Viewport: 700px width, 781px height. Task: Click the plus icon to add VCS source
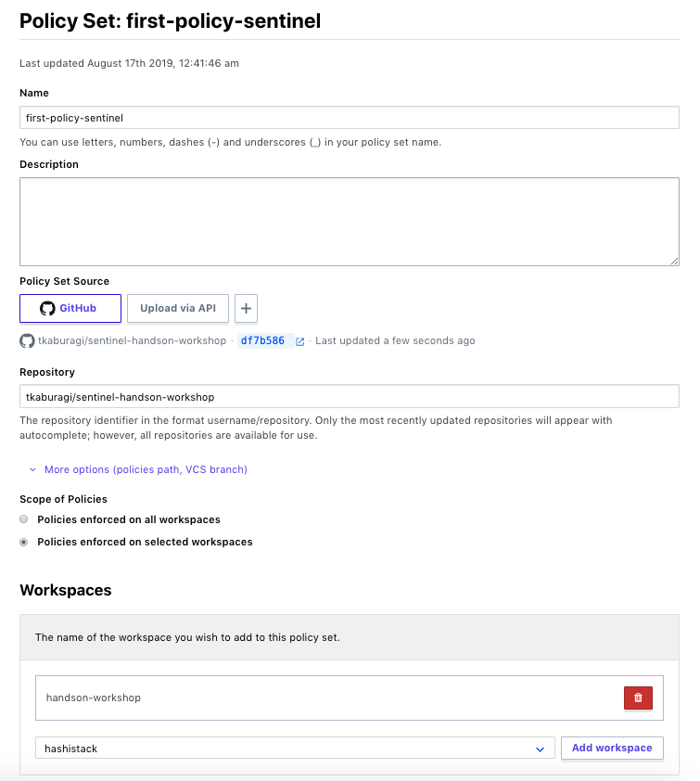coord(246,308)
